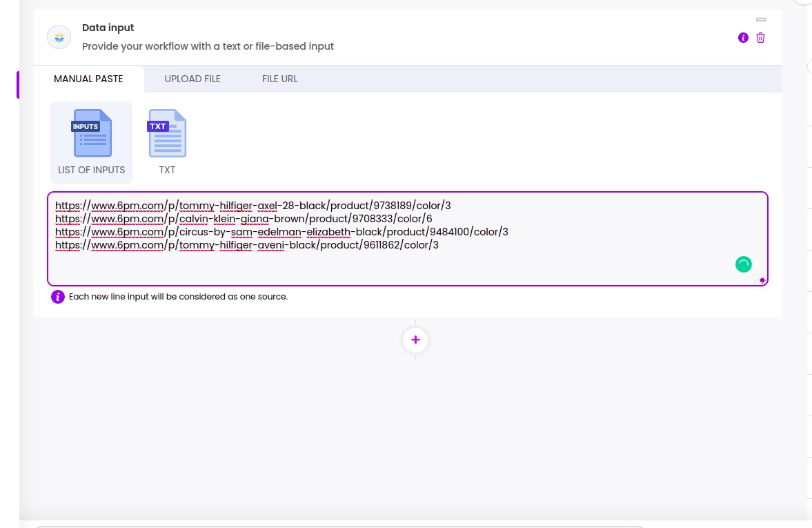Open the FILE URL tab

click(x=279, y=79)
